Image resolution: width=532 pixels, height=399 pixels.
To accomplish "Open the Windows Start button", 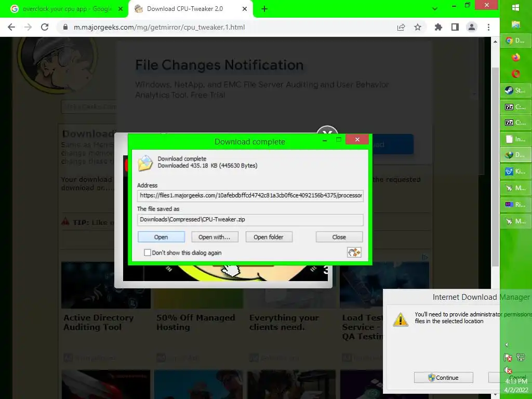I will [x=516, y=7].
